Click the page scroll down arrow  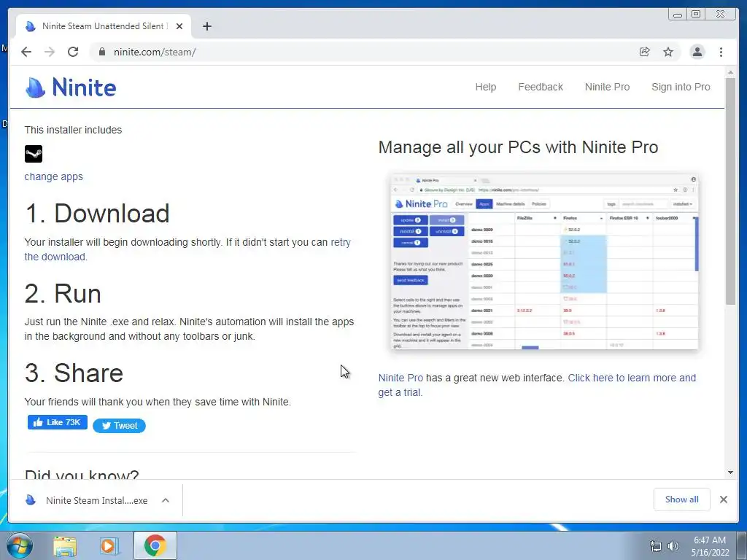click(x=730, y=472)
